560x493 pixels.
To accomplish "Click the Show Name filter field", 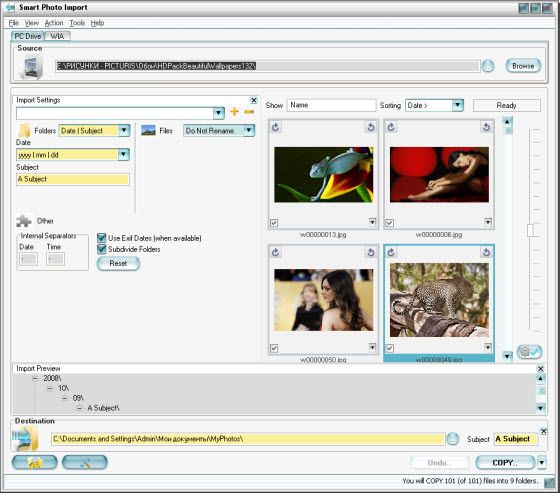I will pos(331,105).
